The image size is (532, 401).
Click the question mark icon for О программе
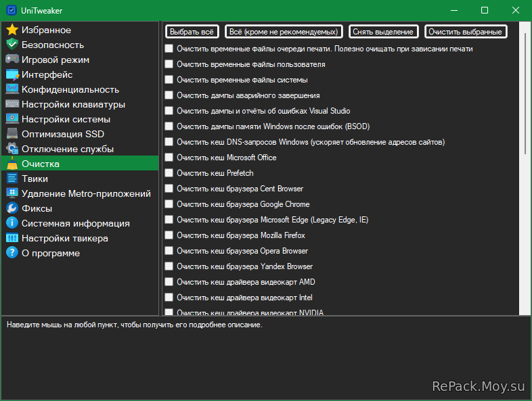12,253
